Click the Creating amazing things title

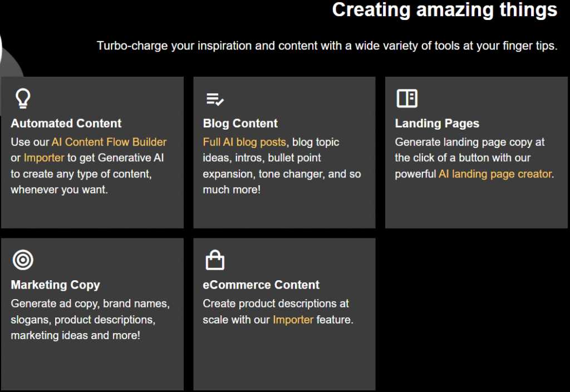click(445, 9)
